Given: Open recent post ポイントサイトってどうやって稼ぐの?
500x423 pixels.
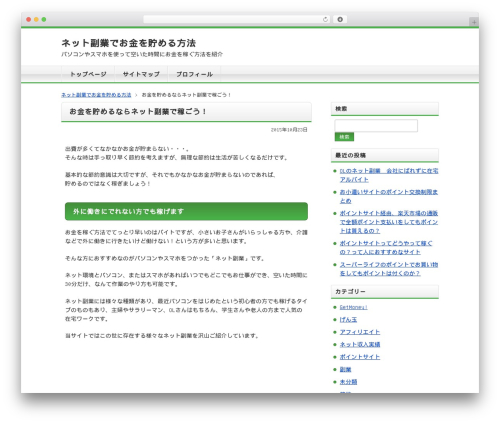Looking at the screenshot, I should (x=386, y=248).
